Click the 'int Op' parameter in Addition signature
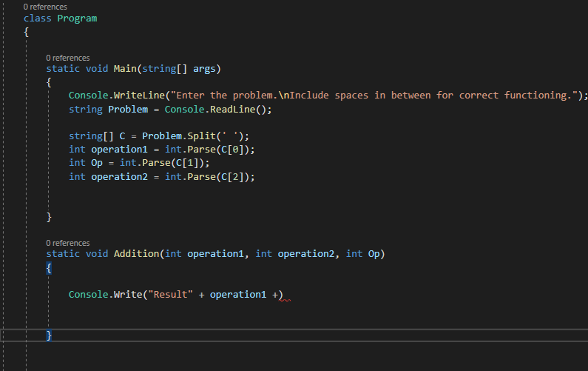This screenshot has height=371, width=588. (362, 254)
